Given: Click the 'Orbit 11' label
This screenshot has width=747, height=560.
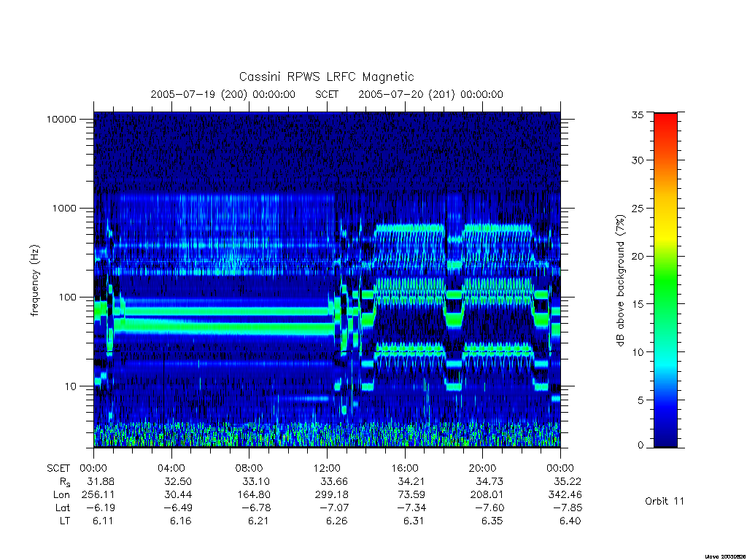Looking at the screenshot, I should (x=664, y=501).
